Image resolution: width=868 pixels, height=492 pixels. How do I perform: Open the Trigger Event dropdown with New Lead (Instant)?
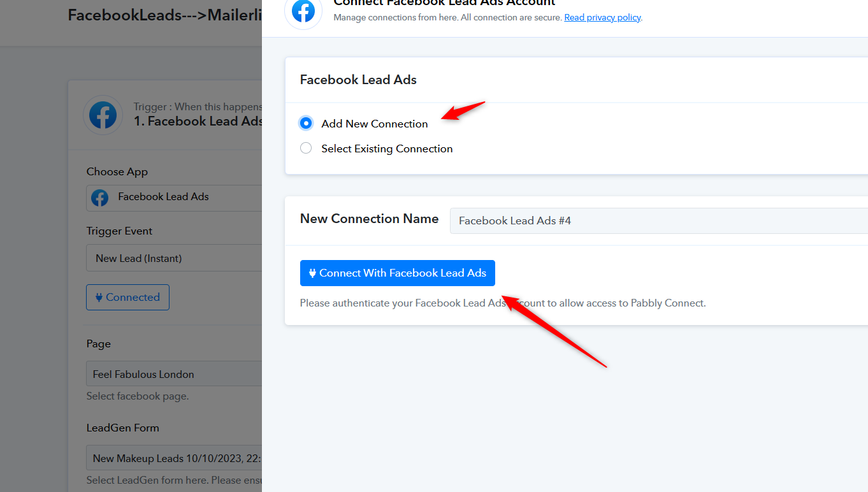click(174, 258)
